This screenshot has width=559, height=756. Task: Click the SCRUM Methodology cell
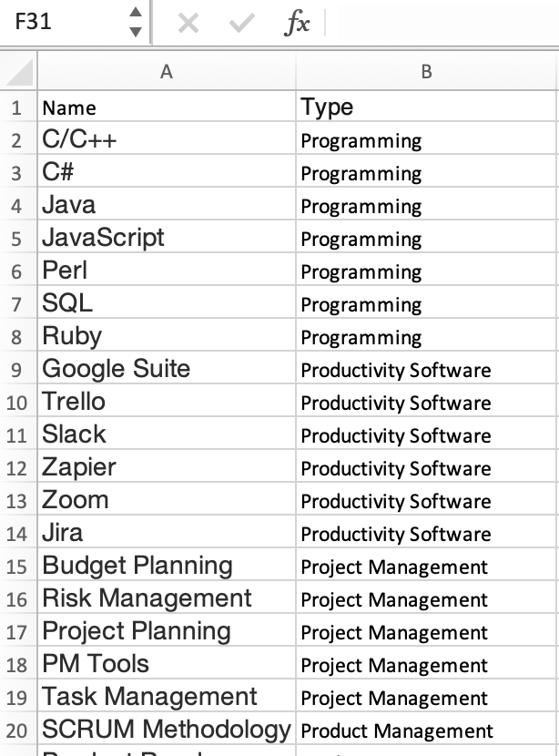167,730
